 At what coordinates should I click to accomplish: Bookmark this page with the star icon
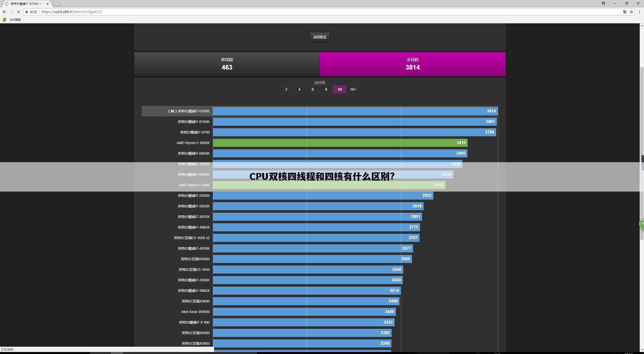631,12
